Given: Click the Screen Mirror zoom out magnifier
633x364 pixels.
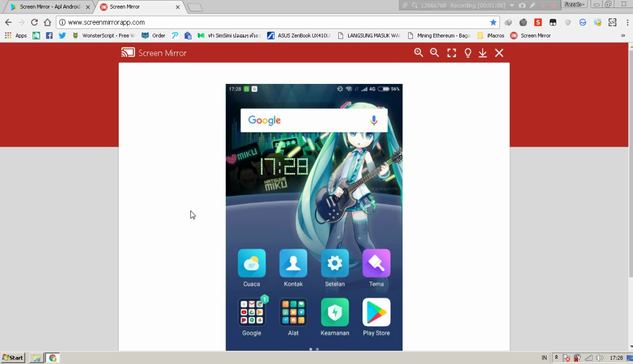Looking at the screenshot, I should (x=434, y=53).
